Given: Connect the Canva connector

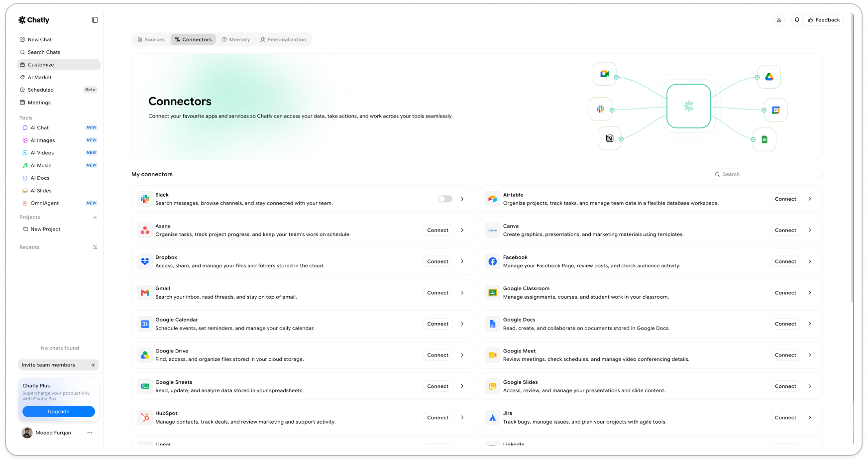Looking at the screenshot, I should 785,230.
